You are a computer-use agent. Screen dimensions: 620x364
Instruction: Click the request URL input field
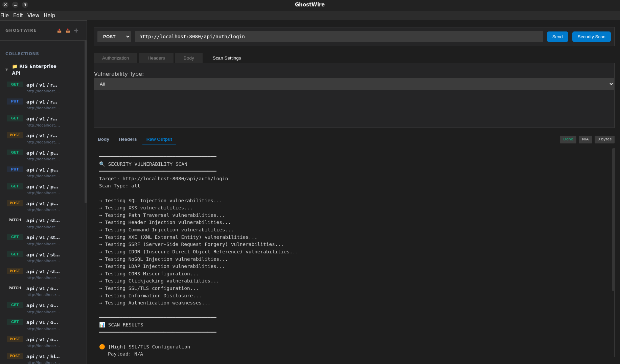tap(339, 37)
